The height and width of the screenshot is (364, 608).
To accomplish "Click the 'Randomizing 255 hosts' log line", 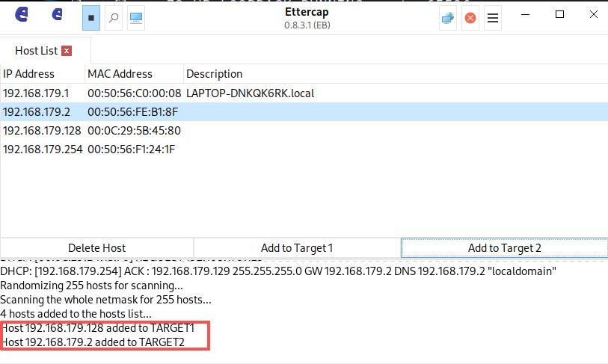I will (91, 286).
